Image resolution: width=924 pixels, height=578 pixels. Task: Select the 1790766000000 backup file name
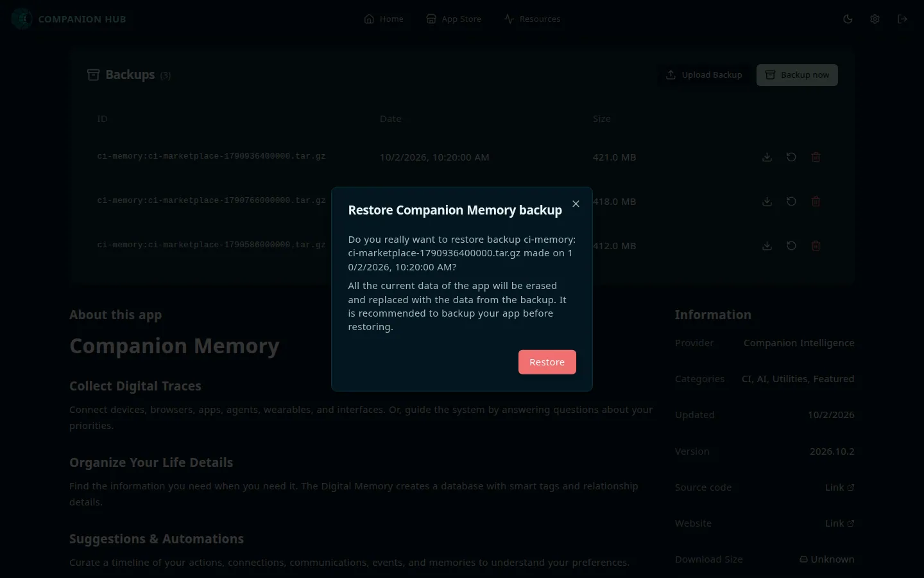coord(211,200)
